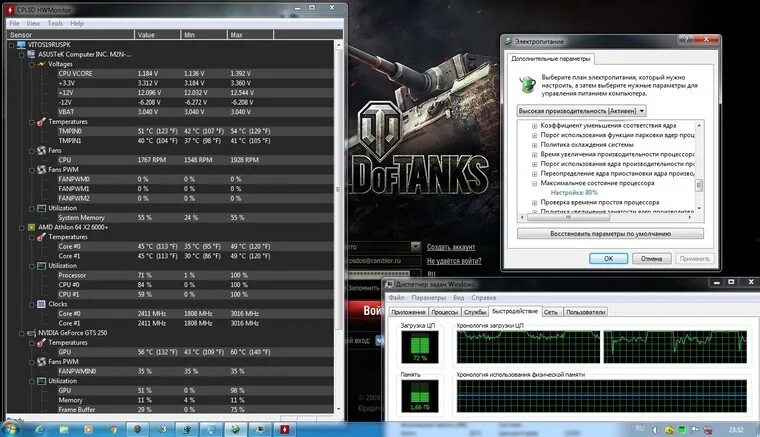Viewport: 760px width, 437px height.
Task: Click the Clocks icon in HWMonitor tree
Action: 41,304
